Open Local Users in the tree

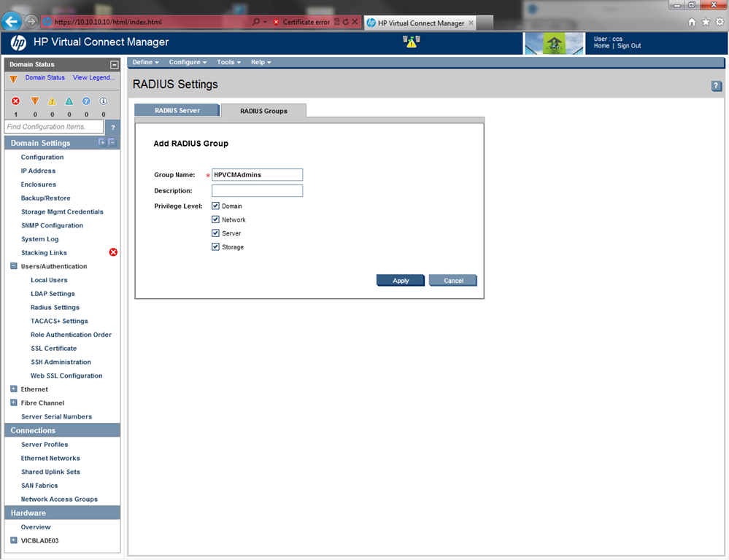[49, 280]
